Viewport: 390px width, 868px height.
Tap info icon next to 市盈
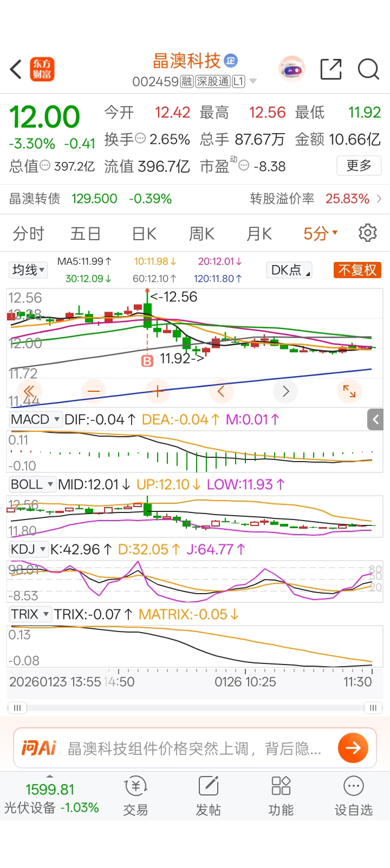[x=244, y=165]
